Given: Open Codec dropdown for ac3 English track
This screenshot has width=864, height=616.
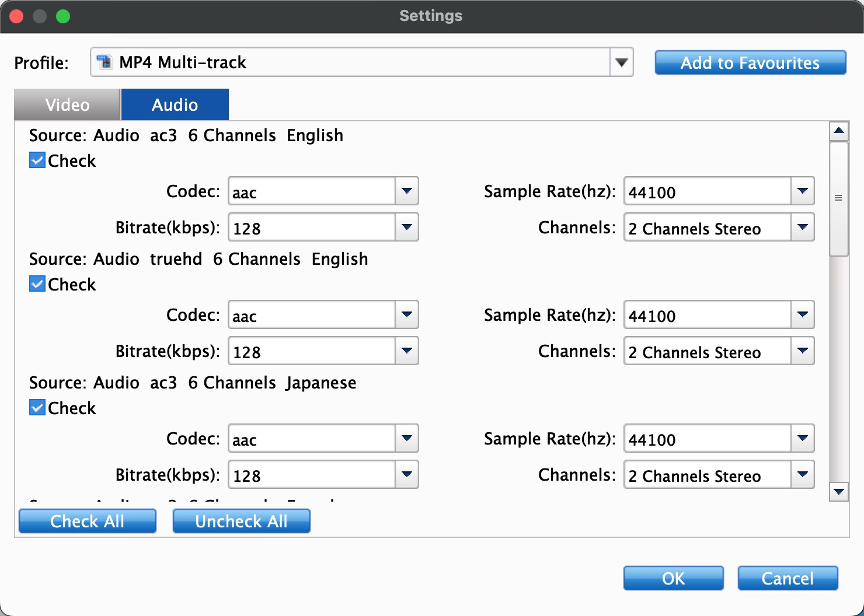Looking at the screenshot, I should 407,191.
